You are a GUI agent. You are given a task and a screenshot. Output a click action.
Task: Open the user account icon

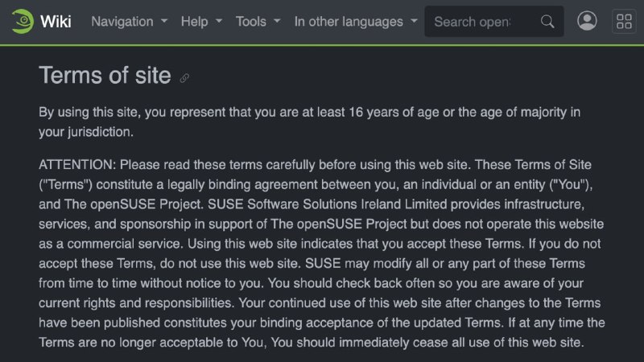pyautogui.click(x=587, y=21)
